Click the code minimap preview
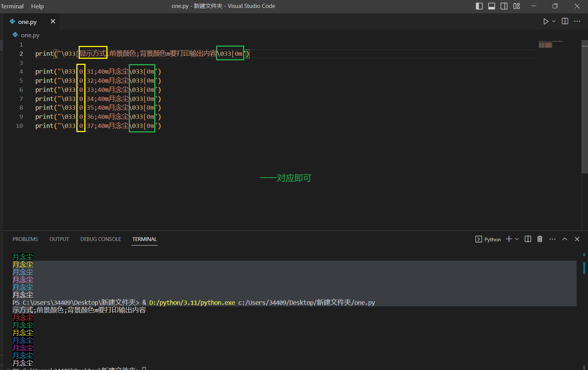588x370 pixels. point(545,45)
